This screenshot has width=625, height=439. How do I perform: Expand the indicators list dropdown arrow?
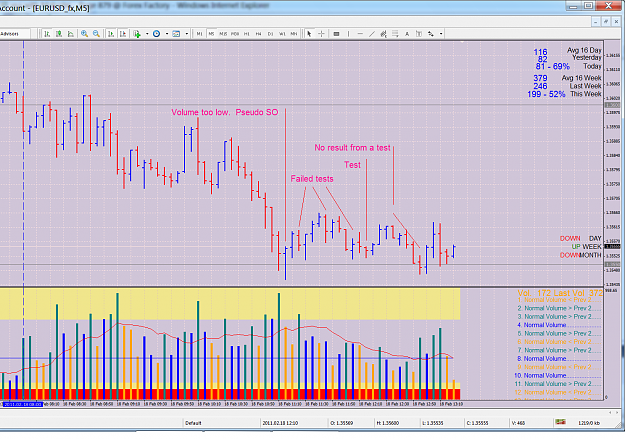pos(147,34)
